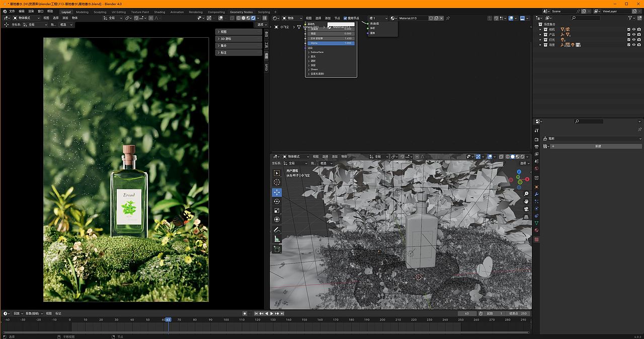Click the outliner search field
644x339 pixels.
pos(586,18)
